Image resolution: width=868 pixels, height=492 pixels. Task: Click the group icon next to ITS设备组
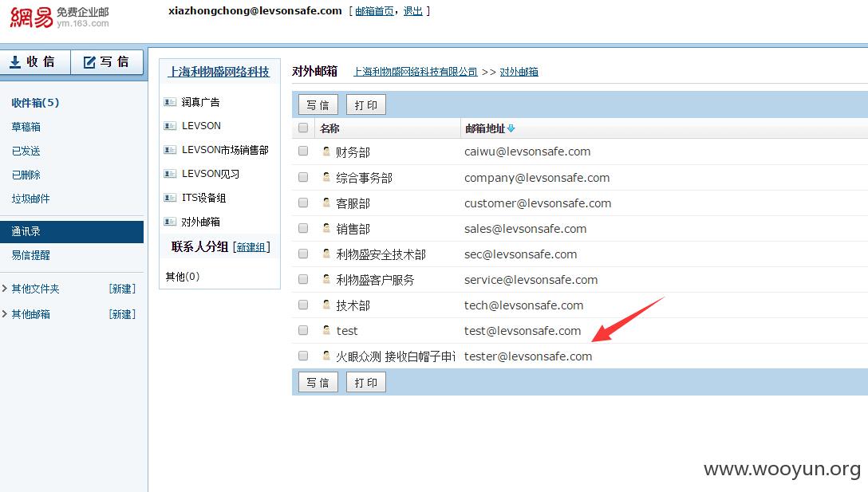pyautogui.click(x=170, y=198)
